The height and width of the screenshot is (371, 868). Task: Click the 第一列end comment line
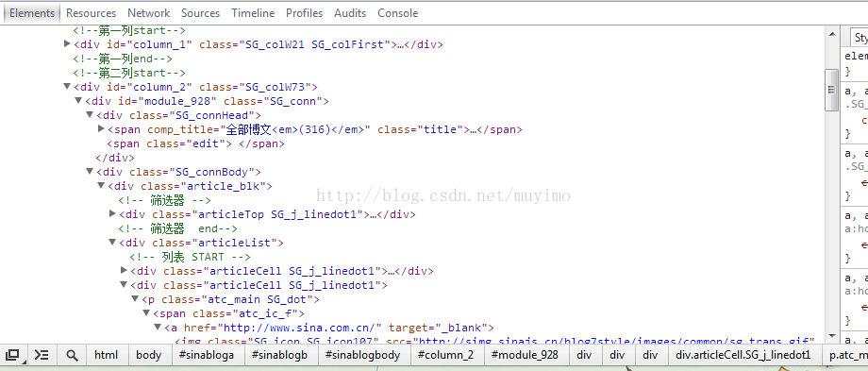tap(123, 59)
